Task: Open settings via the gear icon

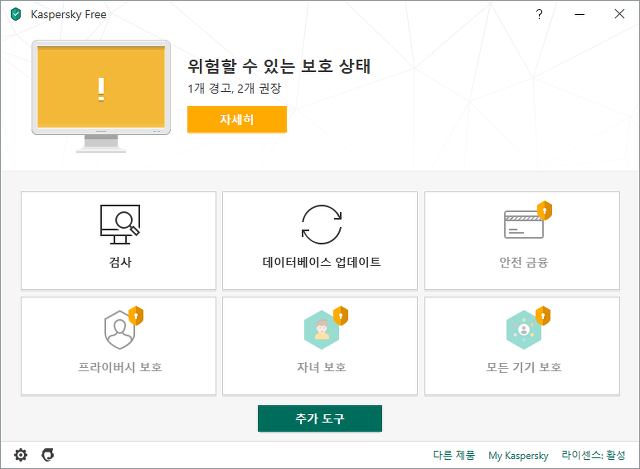Action: [20, 455]
